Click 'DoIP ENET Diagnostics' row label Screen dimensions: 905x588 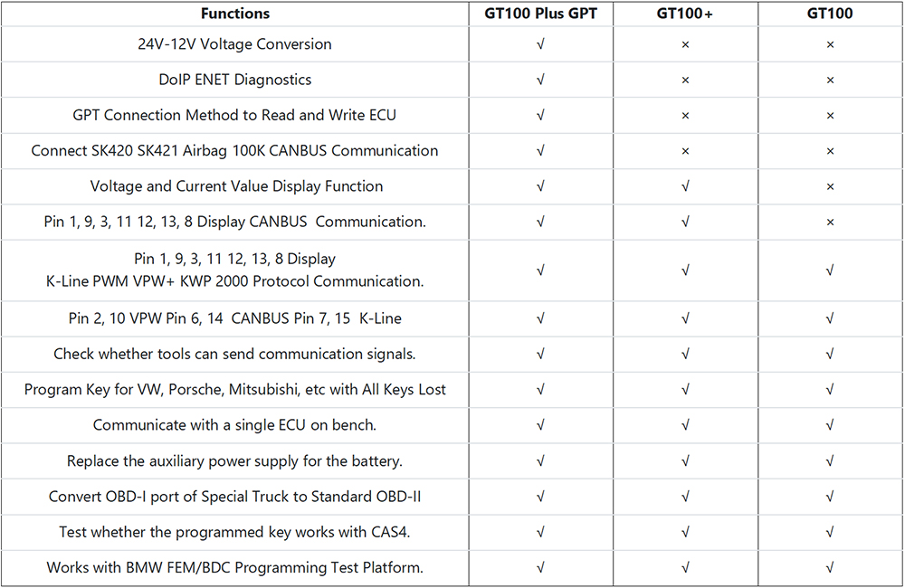click(234, 80)
